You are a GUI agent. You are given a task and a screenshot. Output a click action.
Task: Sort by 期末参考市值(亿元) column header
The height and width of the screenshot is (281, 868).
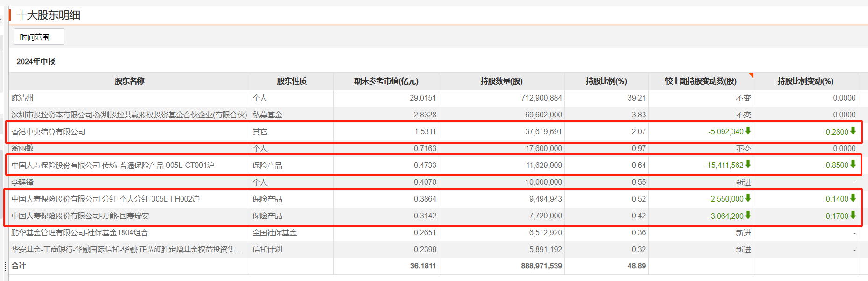point(386,81)
